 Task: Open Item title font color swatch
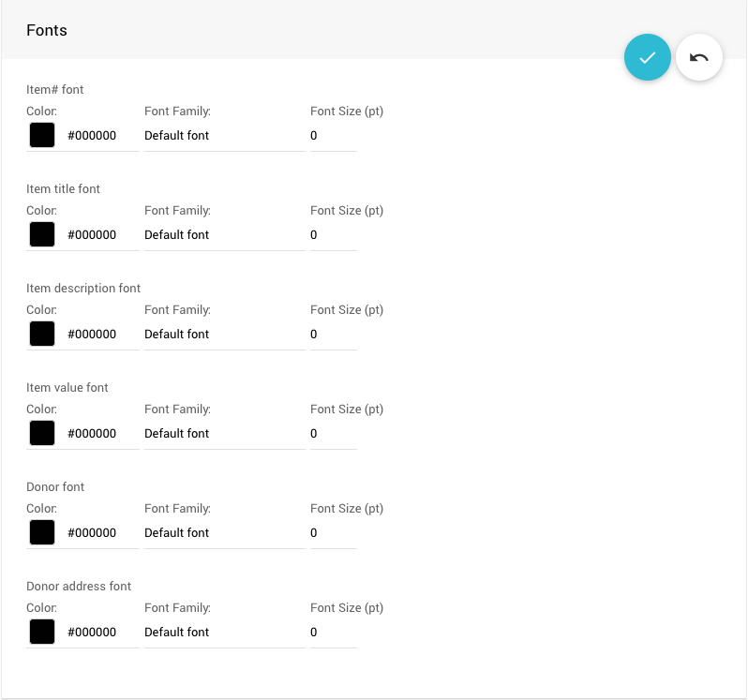point(42,234)
